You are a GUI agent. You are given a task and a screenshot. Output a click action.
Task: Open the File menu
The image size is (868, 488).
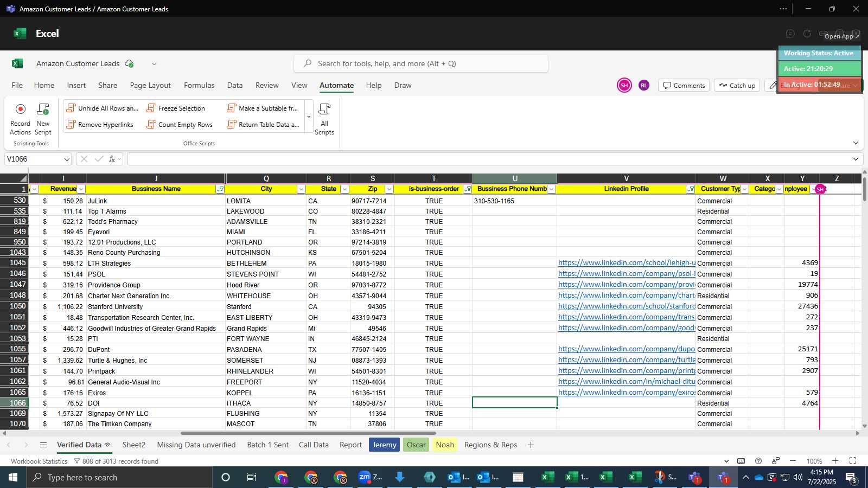(x=17, y=85)
